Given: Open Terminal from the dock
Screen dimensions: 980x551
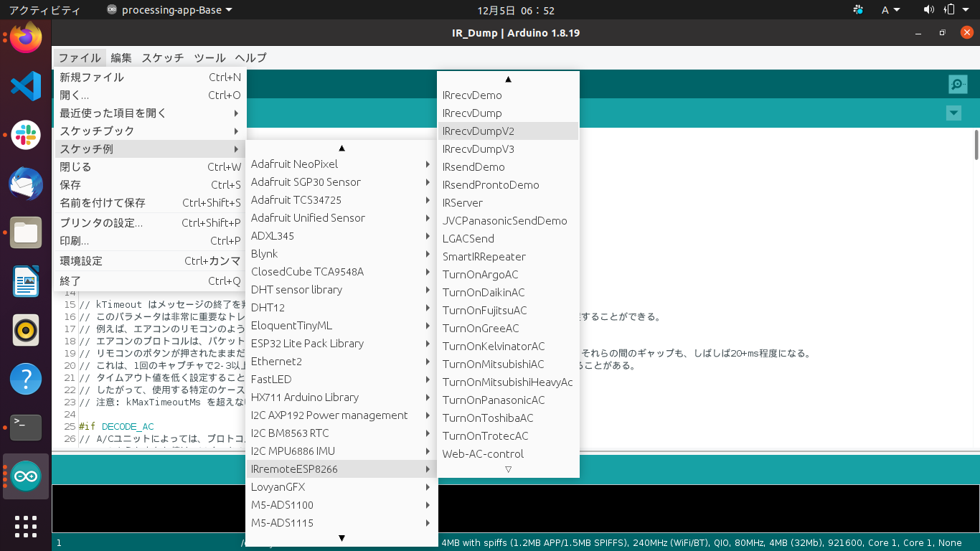Looking at the screenshot, I should 26,428.
